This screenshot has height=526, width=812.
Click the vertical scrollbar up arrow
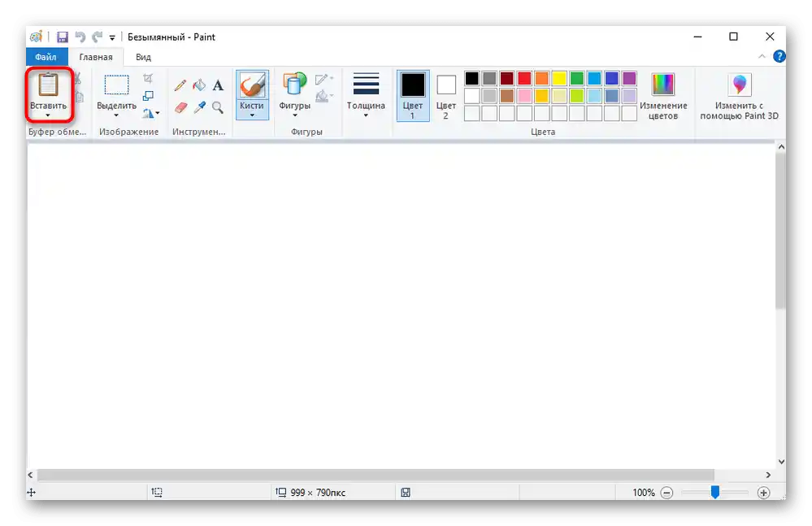pyautogui.click(x=781, y=147)
